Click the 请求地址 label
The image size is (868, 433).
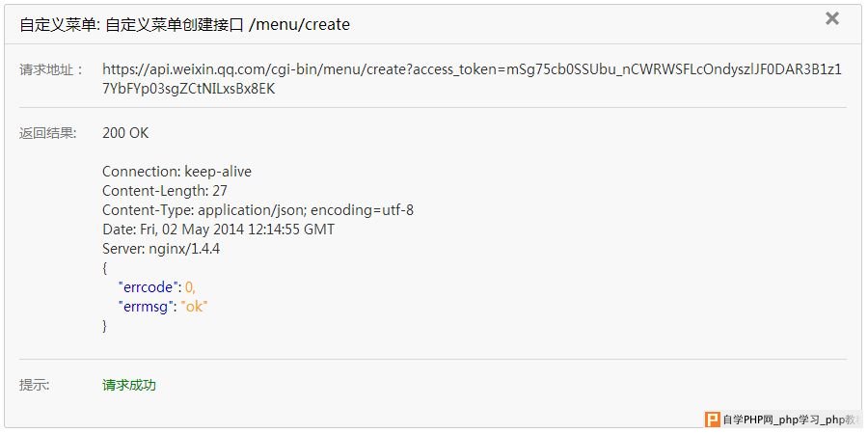click(x=51, y=69)
